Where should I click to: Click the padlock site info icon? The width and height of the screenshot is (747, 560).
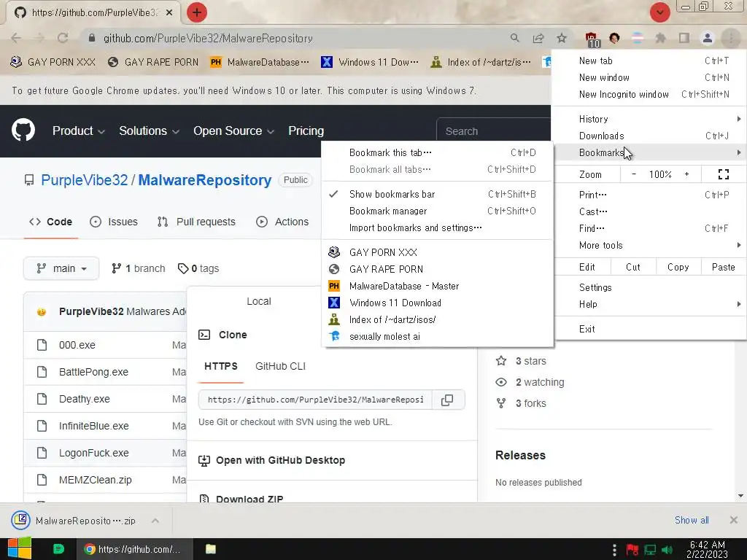pyautogui.click(x=92, y=38)
